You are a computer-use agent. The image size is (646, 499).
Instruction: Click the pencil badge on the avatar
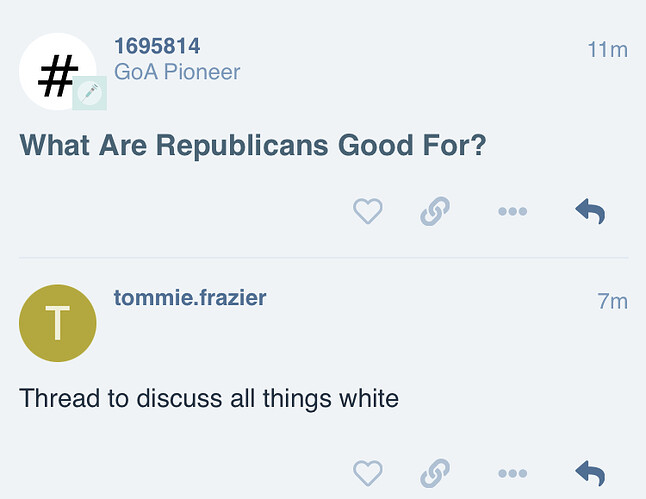tap(90, 93)
